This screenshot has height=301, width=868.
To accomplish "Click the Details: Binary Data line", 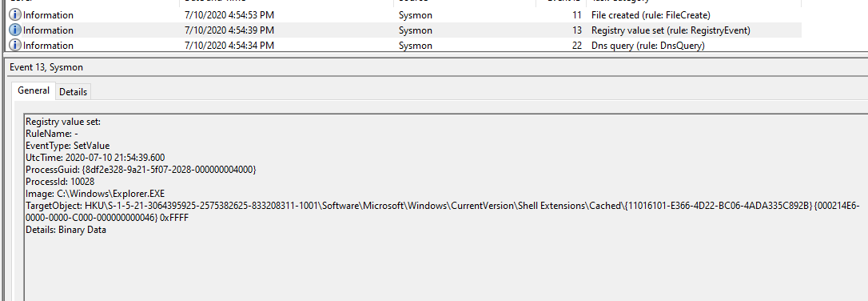I will coord(66,230).
